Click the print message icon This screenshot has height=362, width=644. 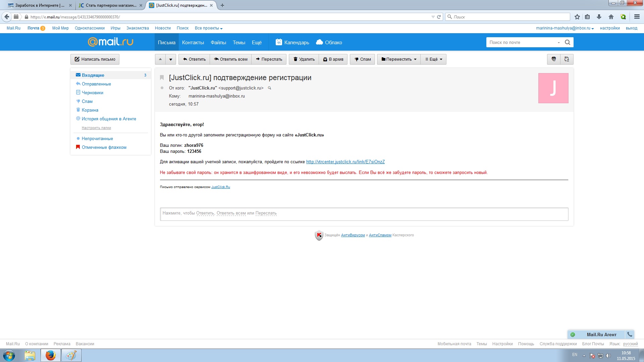[554, 59]
